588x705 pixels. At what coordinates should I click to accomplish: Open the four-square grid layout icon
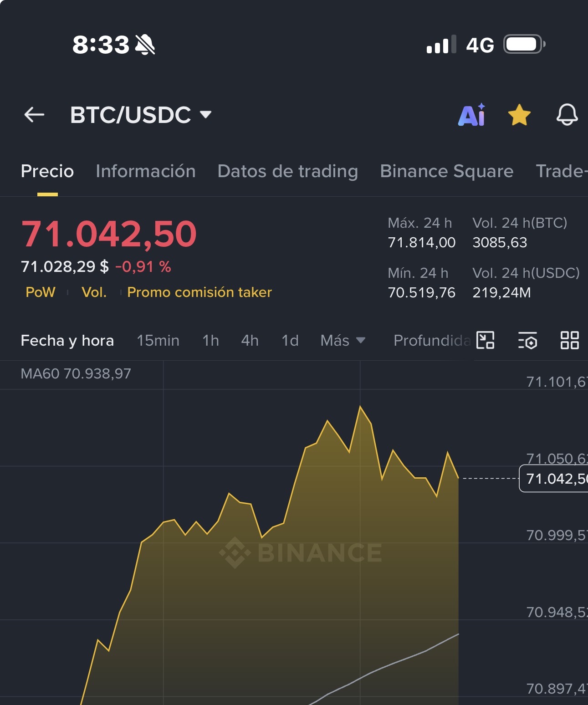tap(569, 340)
